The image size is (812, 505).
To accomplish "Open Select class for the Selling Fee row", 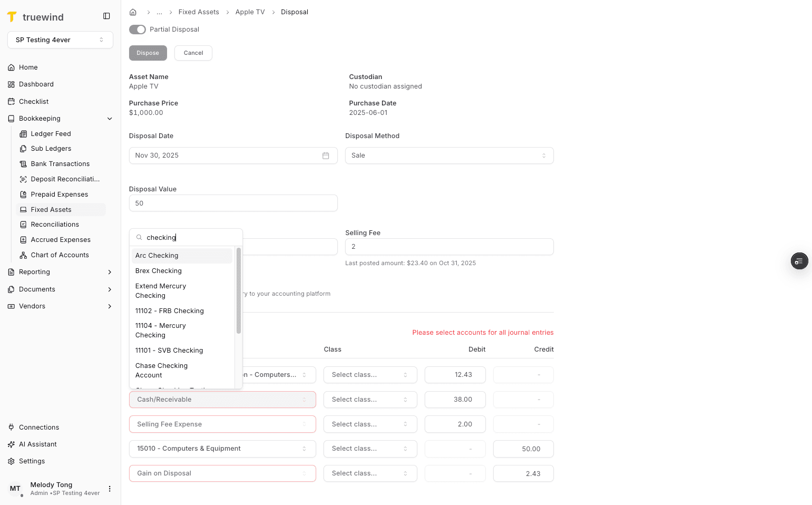I will (370, 424).
